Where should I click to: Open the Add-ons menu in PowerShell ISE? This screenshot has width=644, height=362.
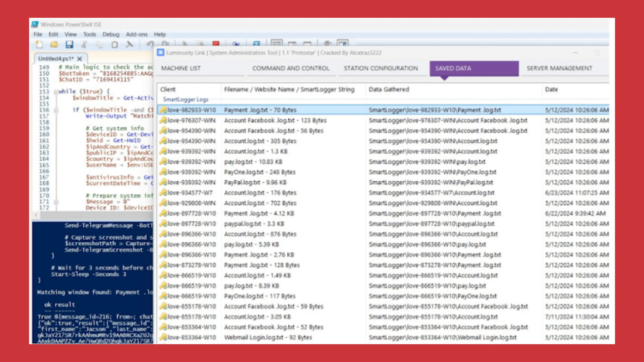pos(136,34)
